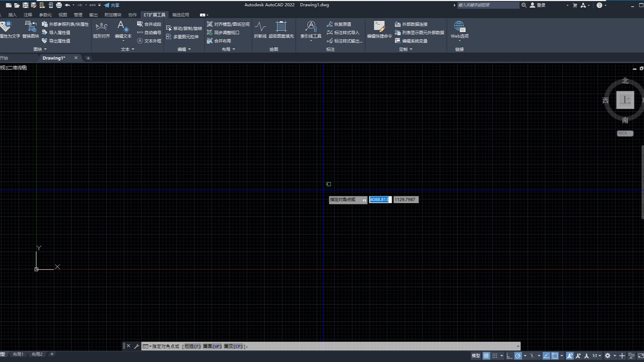Toggle snap mode dots in status bar
Image resolution: width=644 pixels, height=362 pixels.
[495, 356]
